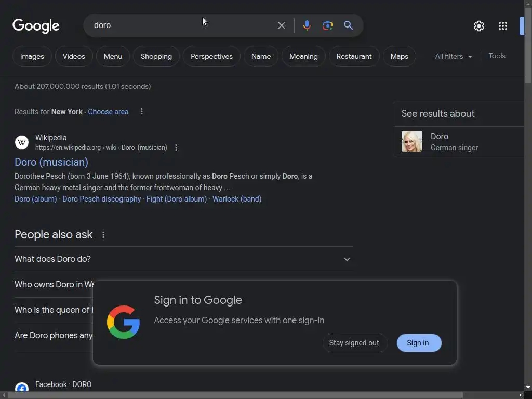Select the Meaning filter chip
Screen dimensions: 532x399
coord(303,56)
